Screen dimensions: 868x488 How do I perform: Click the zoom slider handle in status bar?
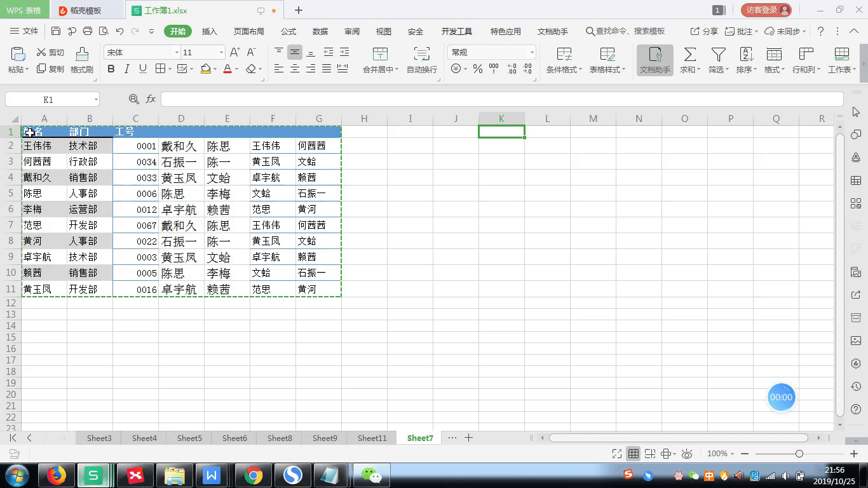coord(799,454)
